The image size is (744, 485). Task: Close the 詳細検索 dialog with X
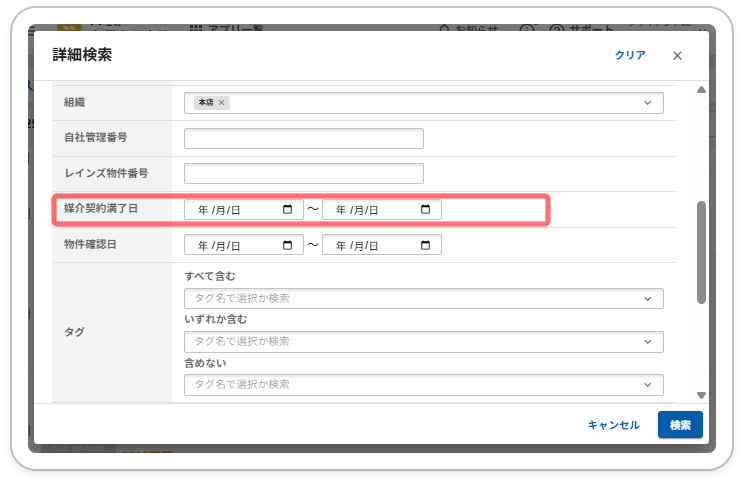point(677,56)
